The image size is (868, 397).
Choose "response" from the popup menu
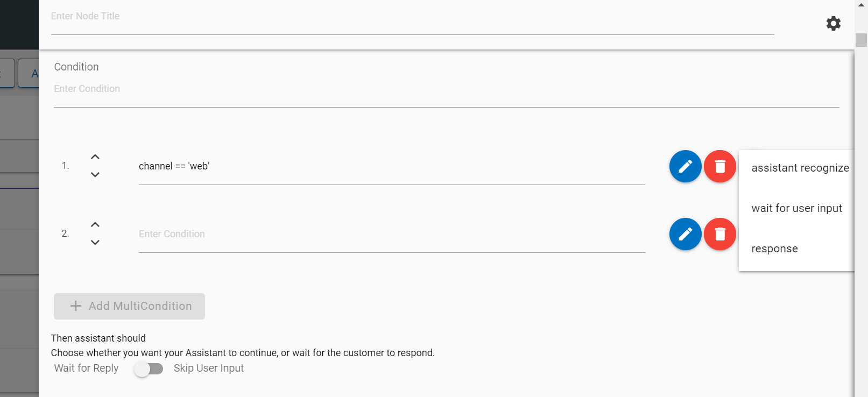coord(774,249)
